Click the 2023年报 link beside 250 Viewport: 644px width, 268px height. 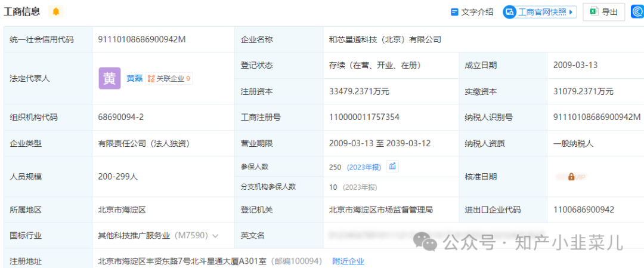point(364,167)
